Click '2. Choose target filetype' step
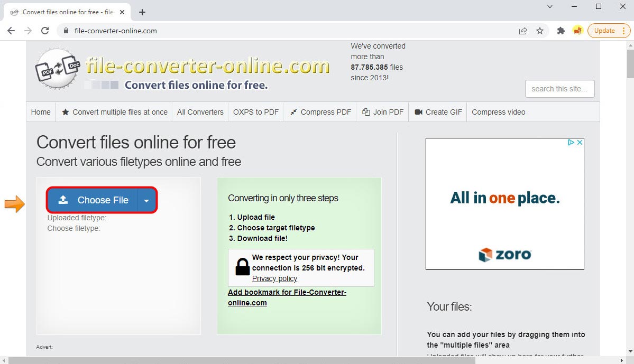634x364 pixels. tap(272, 228)
